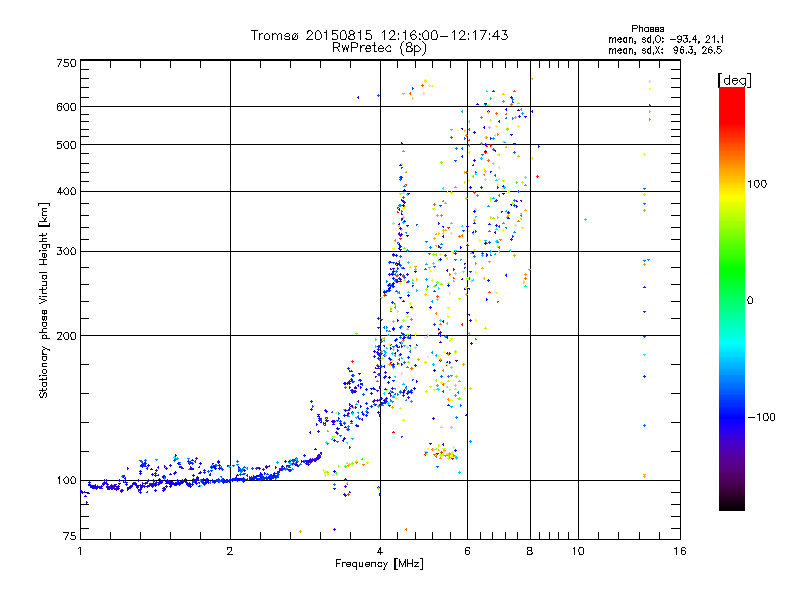
Task: Click the 'mean, sd,X: 96.3, 26.5' statistic
Action: tap(665, 50)
